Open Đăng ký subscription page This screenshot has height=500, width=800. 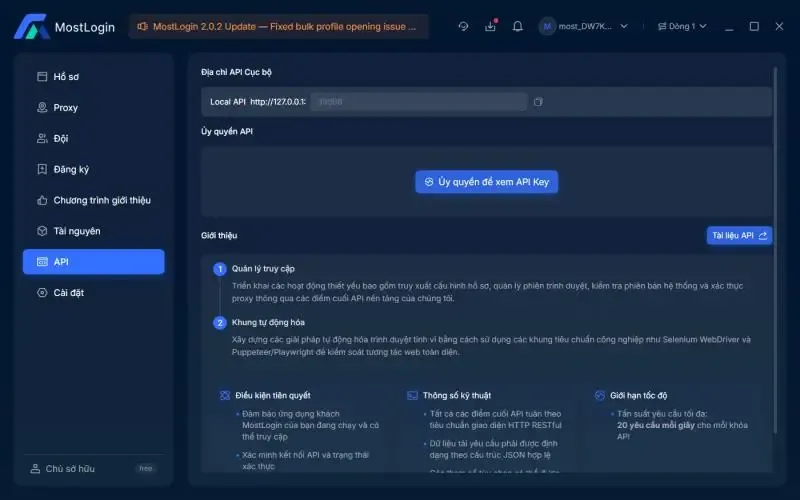[93, 169]
